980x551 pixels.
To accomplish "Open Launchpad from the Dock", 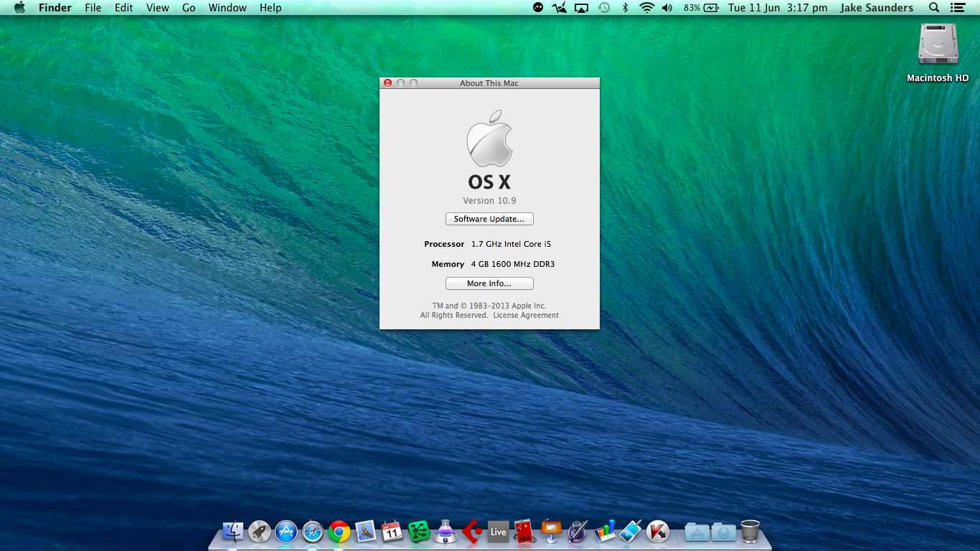I will (x=259, y=532).
